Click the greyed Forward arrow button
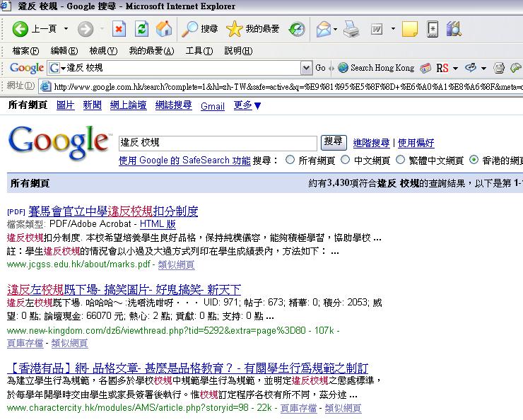This screenshot has width=523, height=420. (x=86, y=29)
